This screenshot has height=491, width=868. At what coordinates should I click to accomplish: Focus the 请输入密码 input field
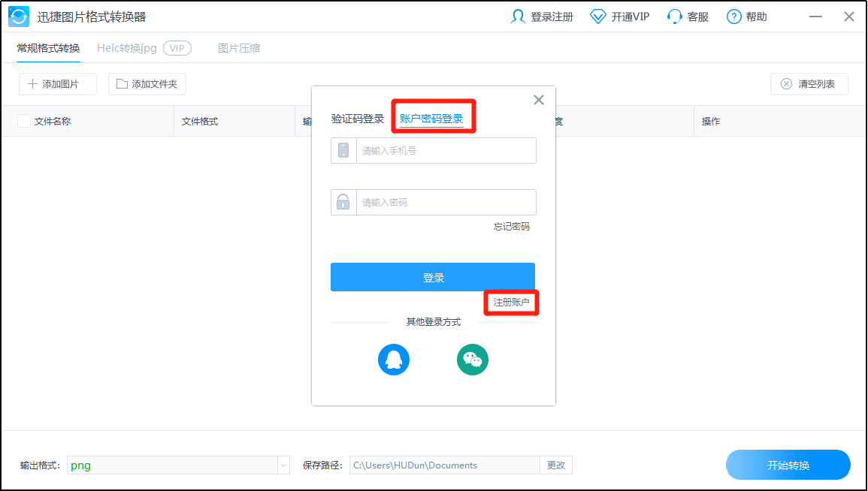[446, 202]
